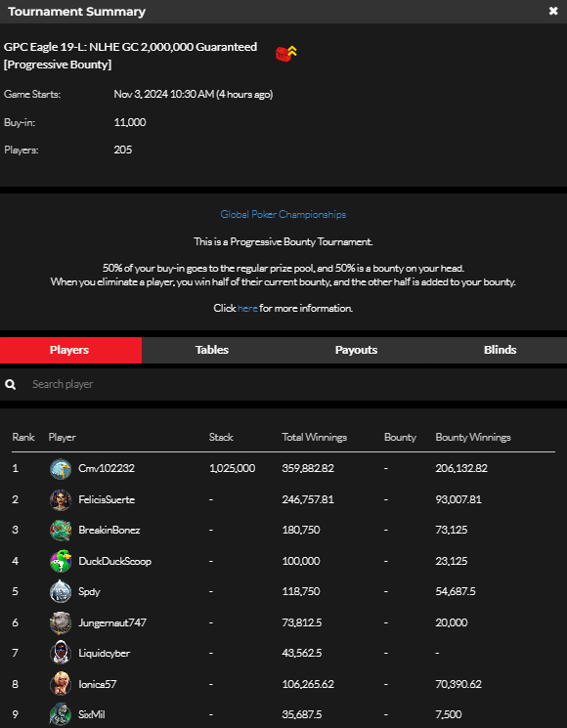Click the Tournament Summary title

click(x=76, y=12)
